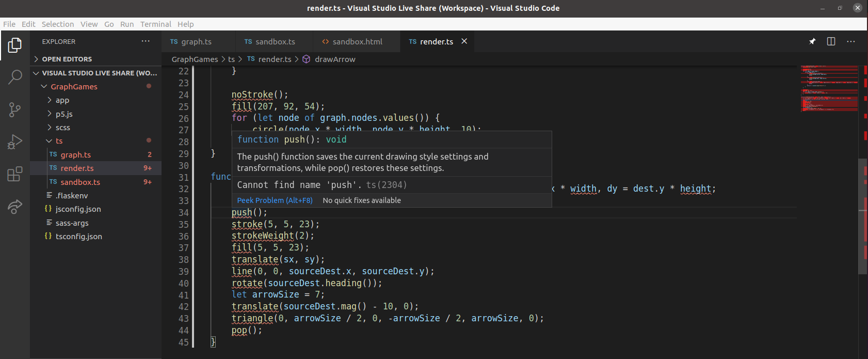Click the error count badge on render.ts
The height and width of the screenshot is (359, 868).
pyautogui.click(x=148, y=168)
